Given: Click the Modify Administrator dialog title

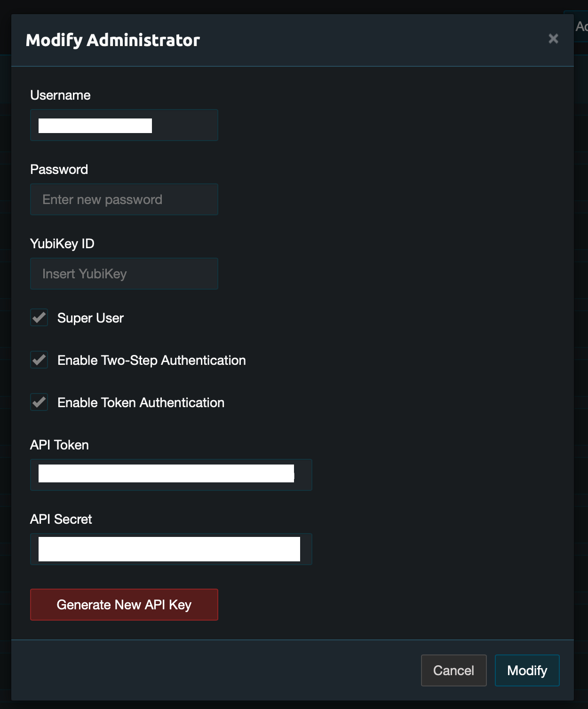Looking at the screenshot, I should [x=113, y=40].
